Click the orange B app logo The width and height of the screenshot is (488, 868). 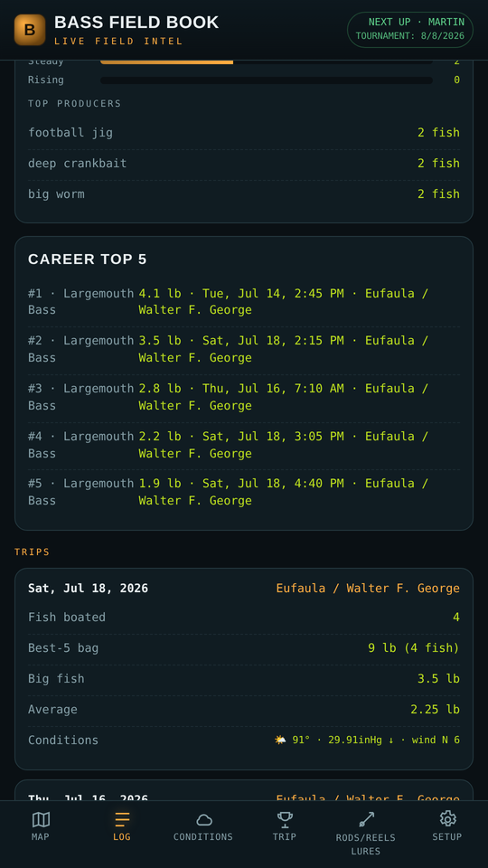(30, 30)
